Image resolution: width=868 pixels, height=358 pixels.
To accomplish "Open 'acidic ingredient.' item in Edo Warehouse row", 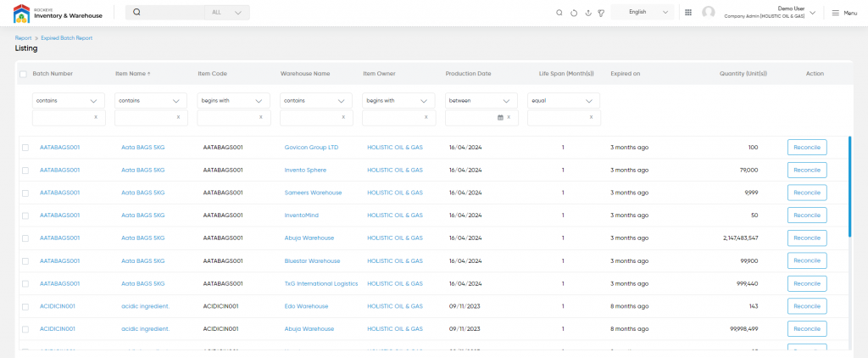I will coord(146,306).
